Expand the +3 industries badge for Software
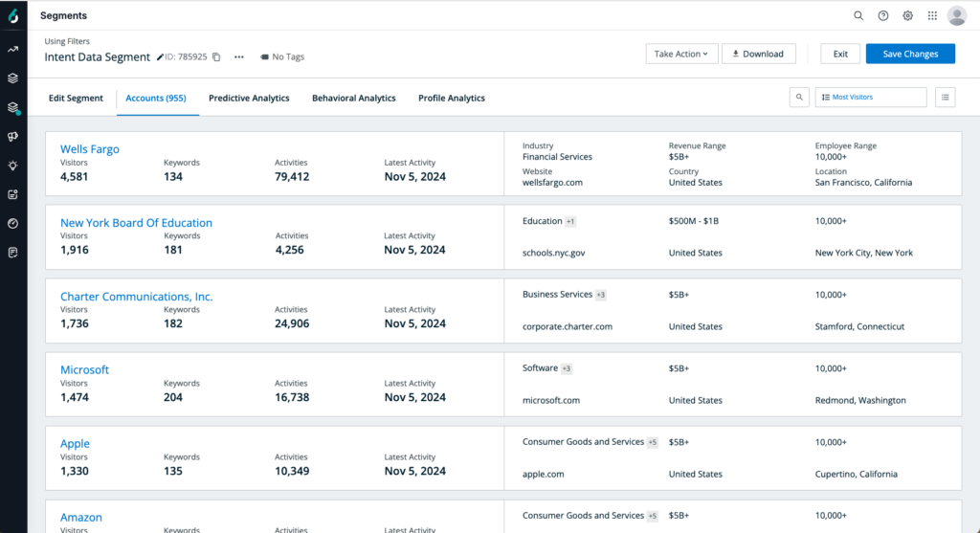This screenshot has width=980, height=533. click(567, 368)
